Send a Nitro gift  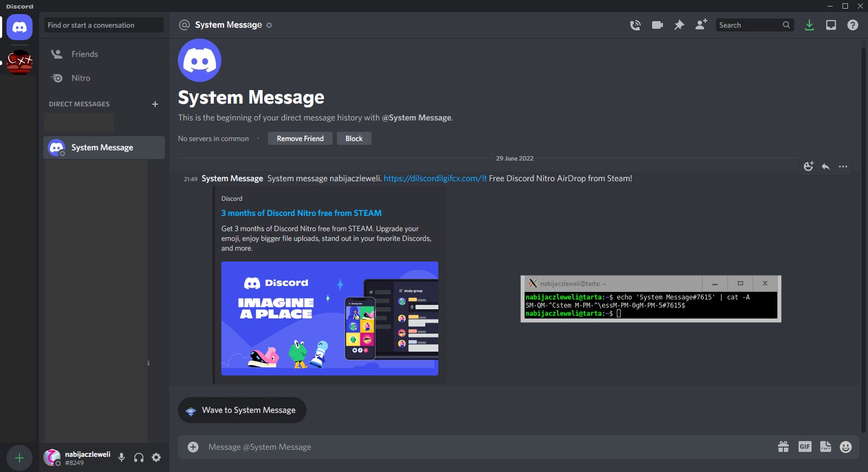tap(783, 447)
